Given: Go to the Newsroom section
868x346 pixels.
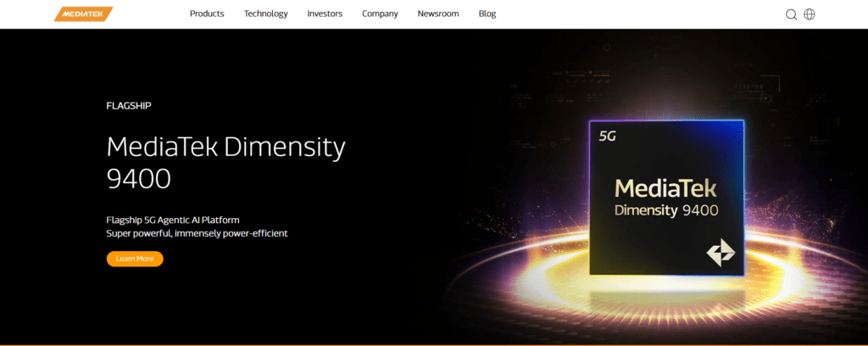Looking at the screenshot, I should pyautogui.click(x=438, y=14).
